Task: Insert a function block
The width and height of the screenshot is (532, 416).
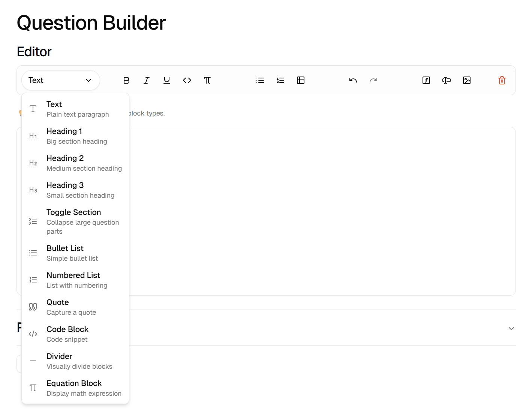Action: [426, 80]
